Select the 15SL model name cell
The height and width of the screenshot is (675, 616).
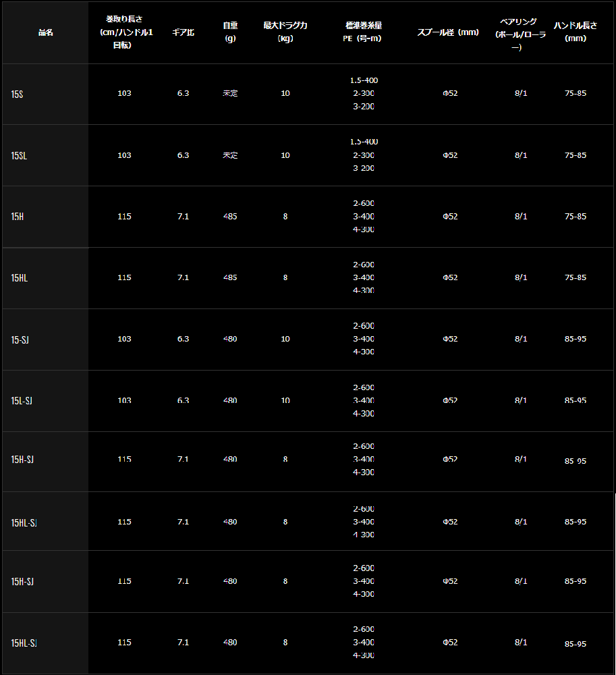tap(46, 155)
